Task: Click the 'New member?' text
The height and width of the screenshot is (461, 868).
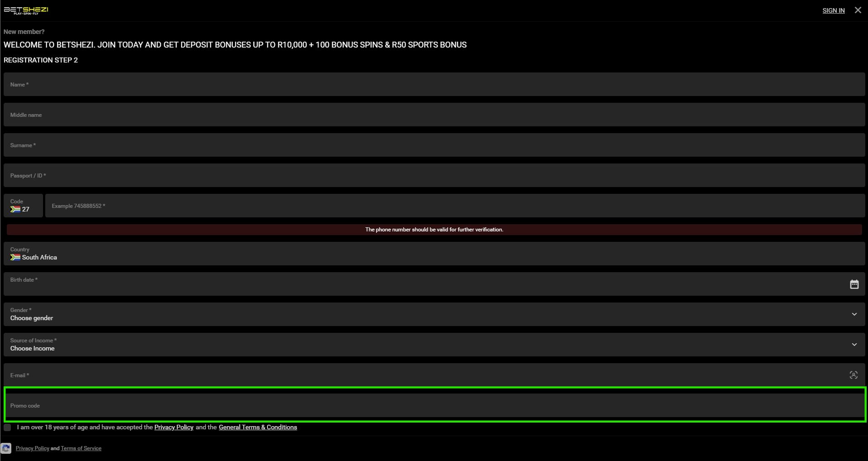Action: point(24,32)
